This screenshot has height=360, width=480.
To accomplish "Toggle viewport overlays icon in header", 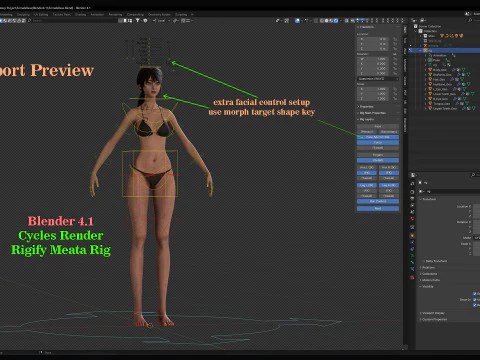I will click(297, 21).
